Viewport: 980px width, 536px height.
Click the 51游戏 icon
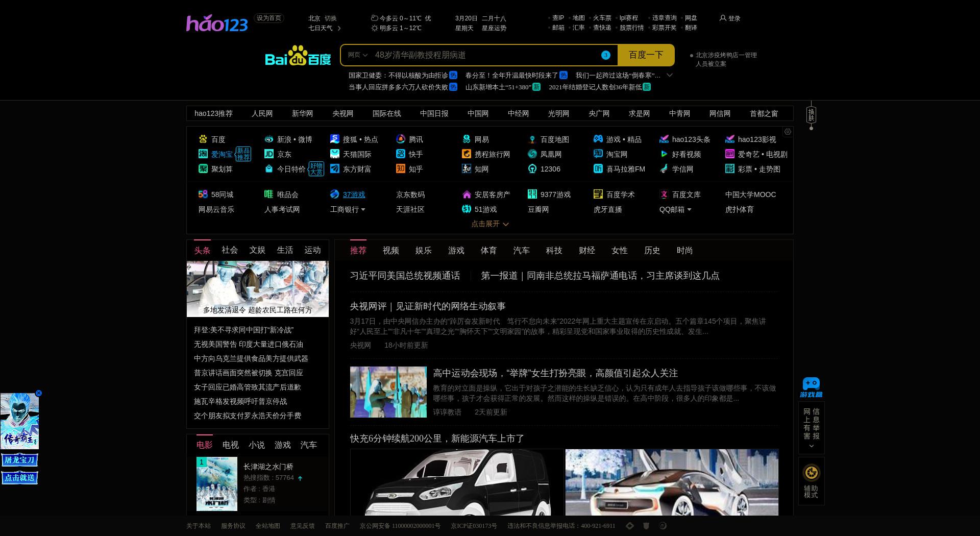(x=467, y=209)
